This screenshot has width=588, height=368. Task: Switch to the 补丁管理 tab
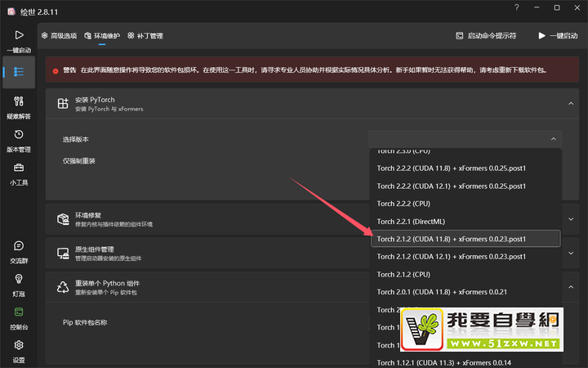[x=145, y=36]
